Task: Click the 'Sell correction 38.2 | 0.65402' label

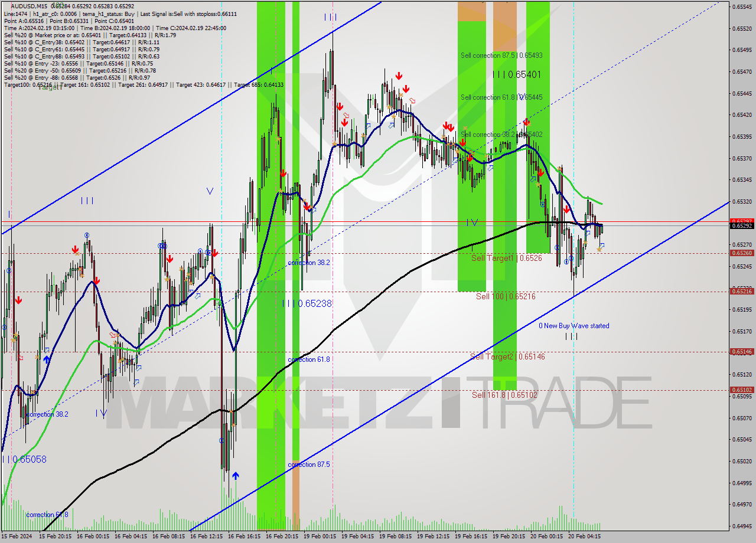Action: pyautogui.click(x=501, y=135)
